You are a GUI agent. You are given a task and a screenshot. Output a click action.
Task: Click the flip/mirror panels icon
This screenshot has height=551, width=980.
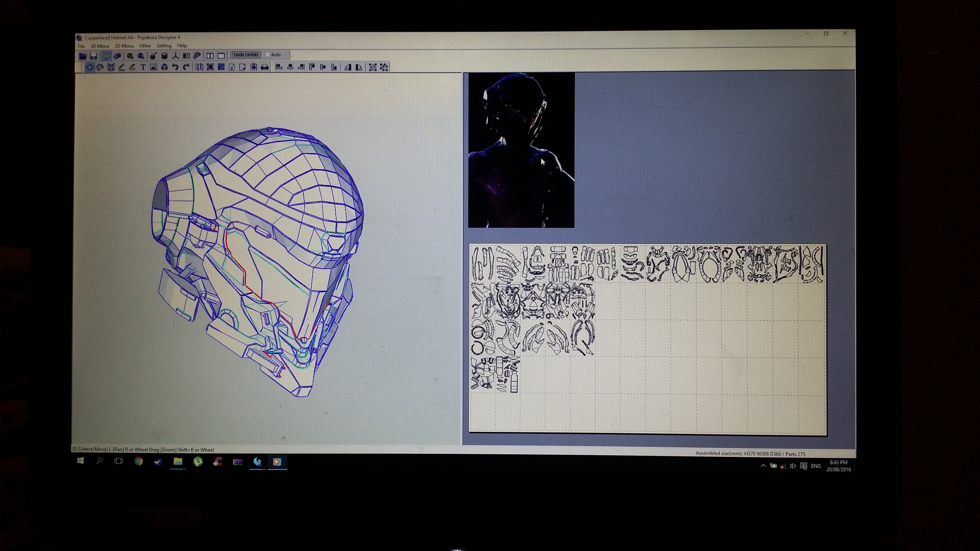[x=186, y=56]
